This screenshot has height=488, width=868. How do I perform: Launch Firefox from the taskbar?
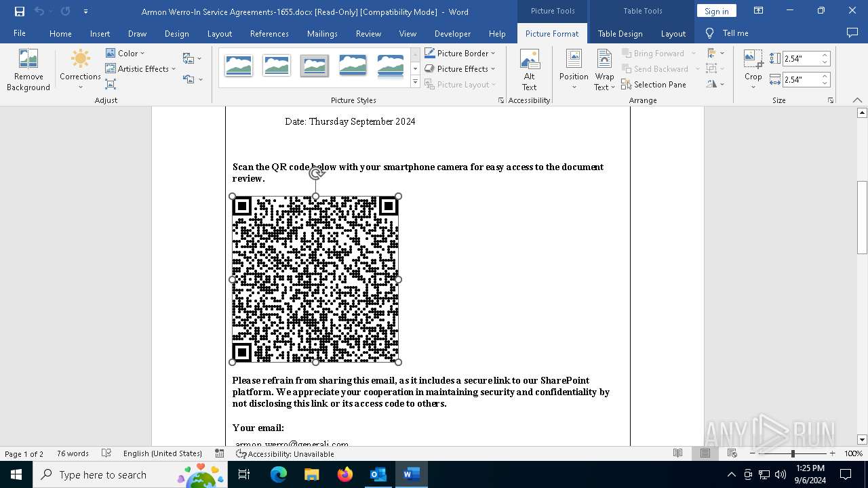tap(344, 474)
